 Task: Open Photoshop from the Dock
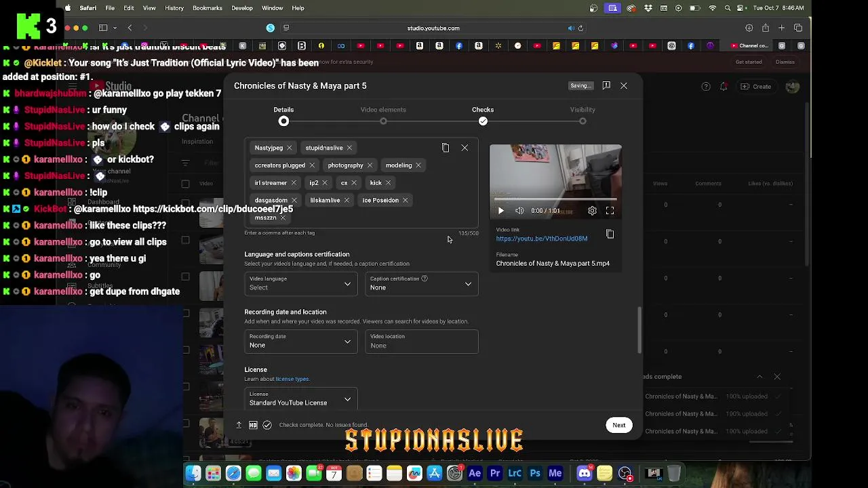coord(535,473)
